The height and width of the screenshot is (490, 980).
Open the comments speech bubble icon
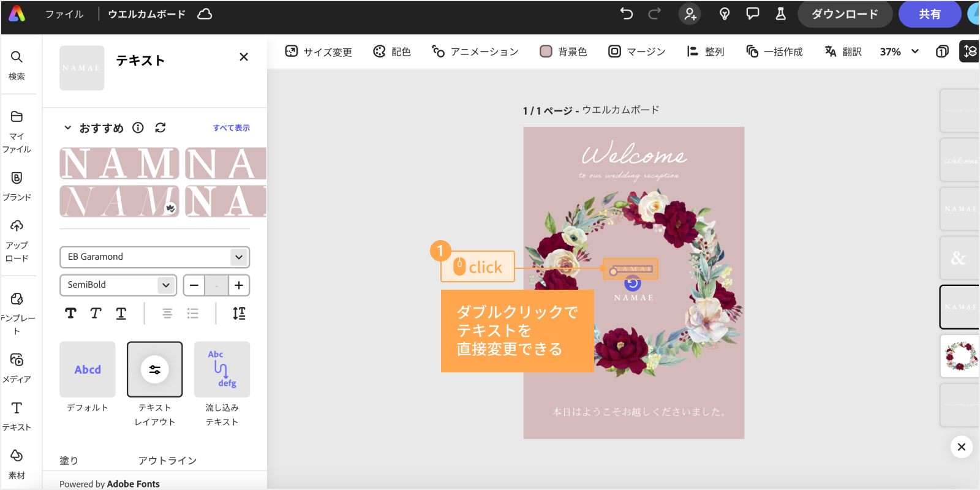point(753,14)
